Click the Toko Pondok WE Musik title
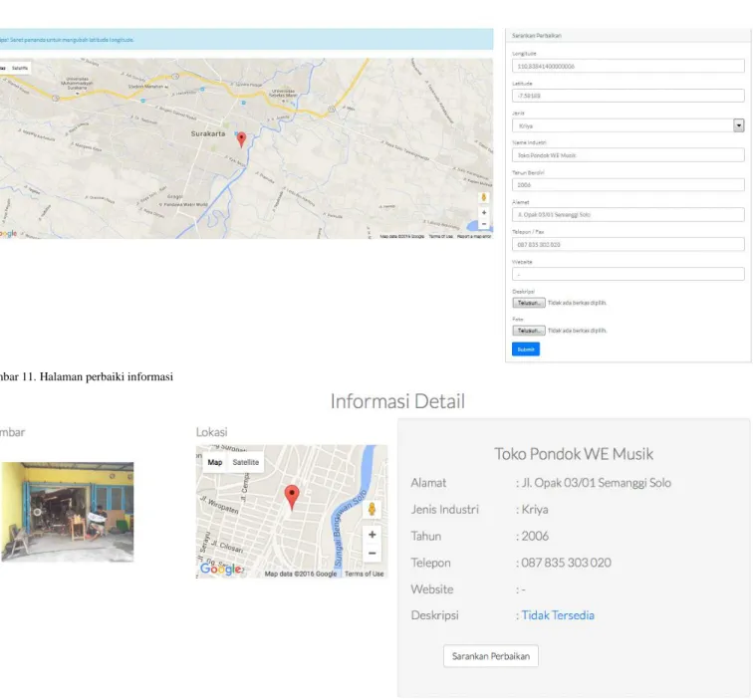Viewport: 753px width, 700px height. coord(574,454)
